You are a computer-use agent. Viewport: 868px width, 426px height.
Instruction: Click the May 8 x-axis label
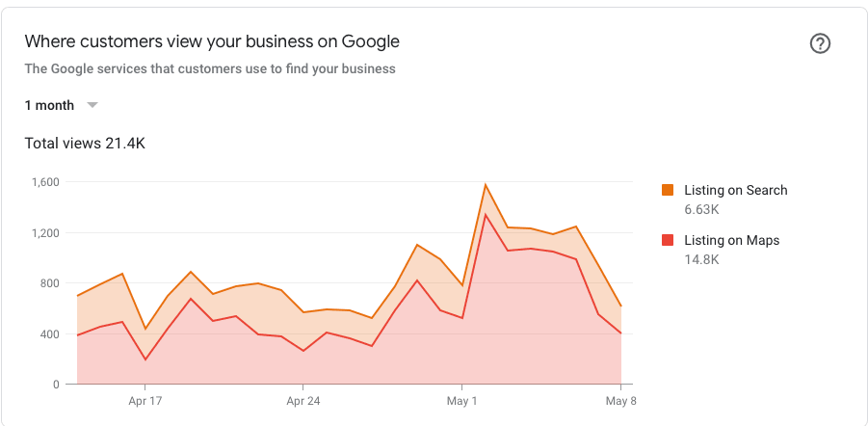pyautogui.click(x=619, y=401)
